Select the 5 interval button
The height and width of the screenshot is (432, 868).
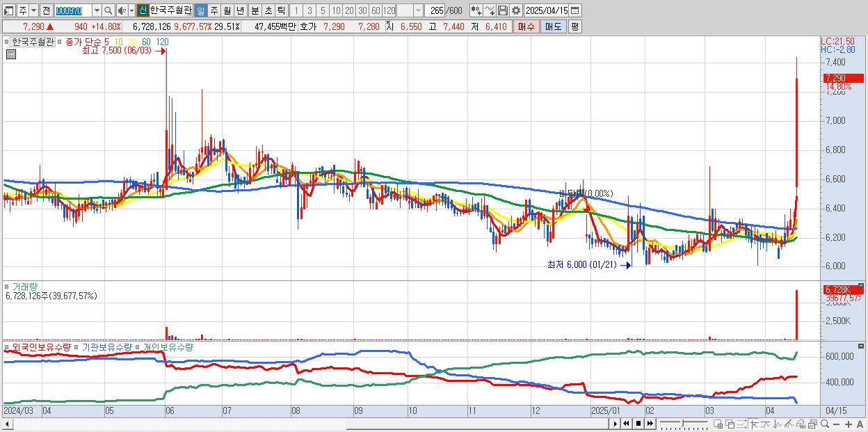click(x=323, y=10)
